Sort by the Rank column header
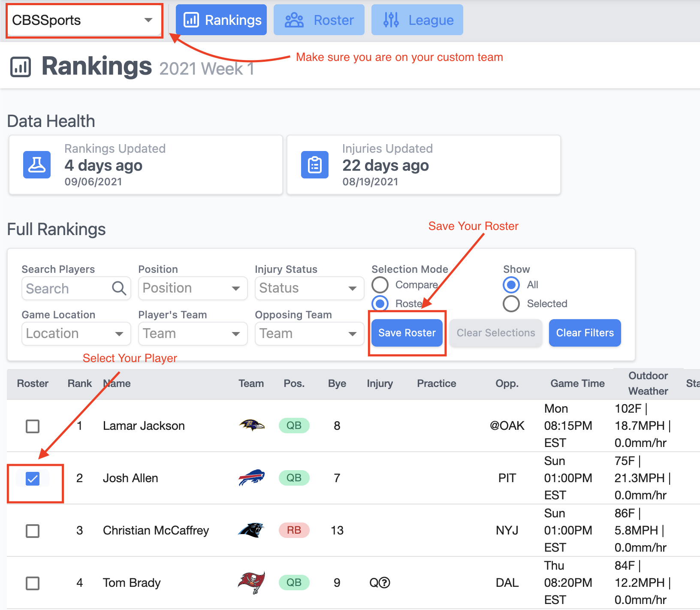 pos(80,384)
